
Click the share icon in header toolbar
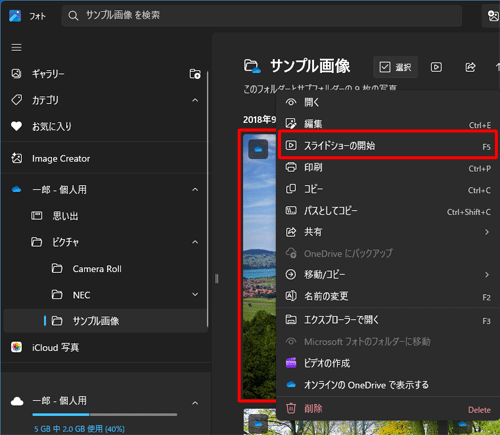470,67
